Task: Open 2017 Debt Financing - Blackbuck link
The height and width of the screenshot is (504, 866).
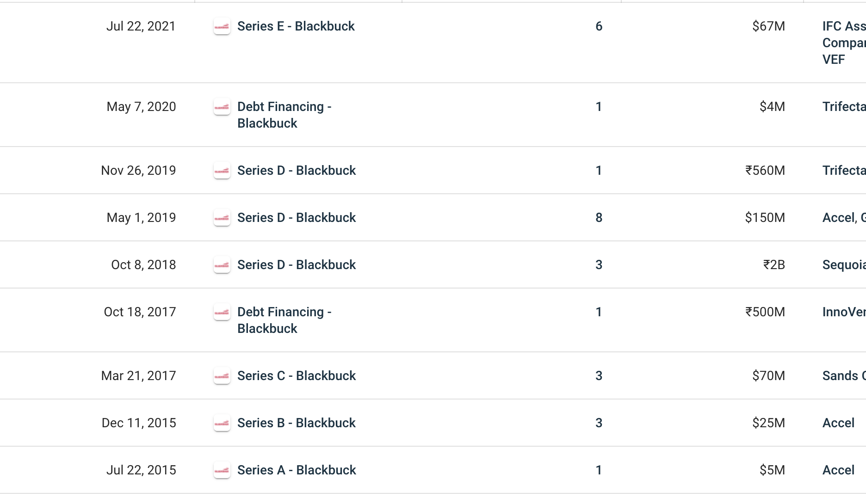Action: pos(284,320)
